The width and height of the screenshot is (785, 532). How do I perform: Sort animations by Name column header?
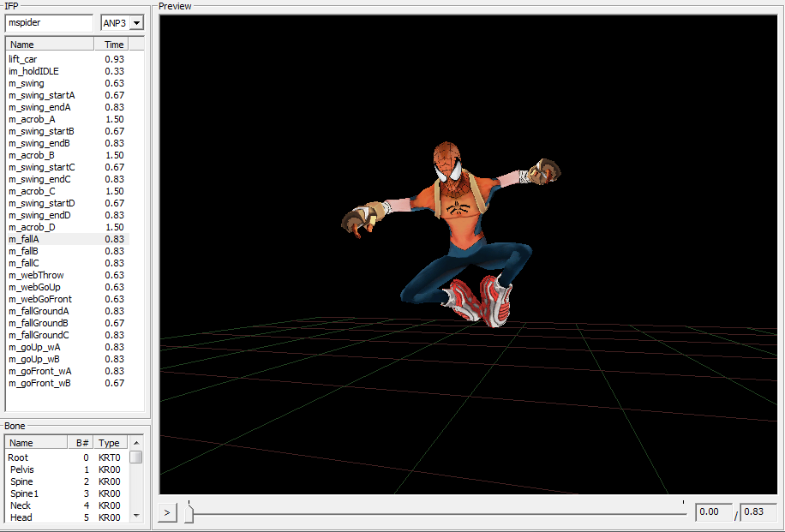click(x=50, y=44)
